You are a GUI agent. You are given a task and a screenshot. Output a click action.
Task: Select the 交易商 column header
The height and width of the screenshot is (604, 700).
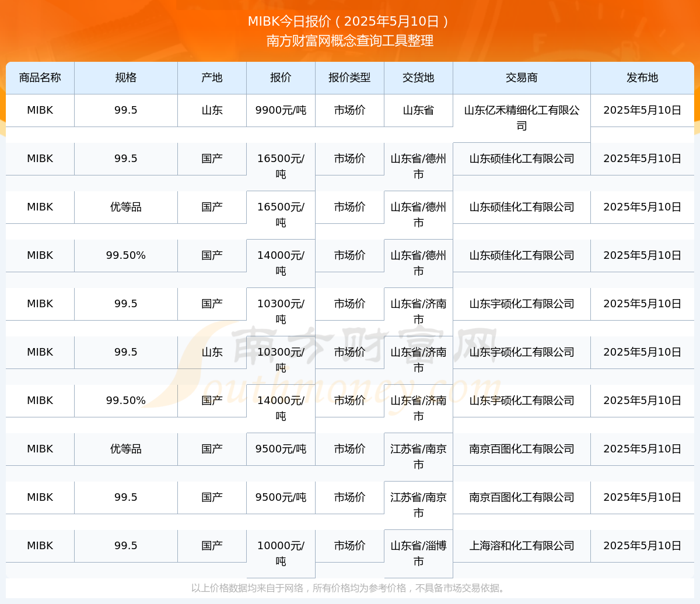click(522, 78)
